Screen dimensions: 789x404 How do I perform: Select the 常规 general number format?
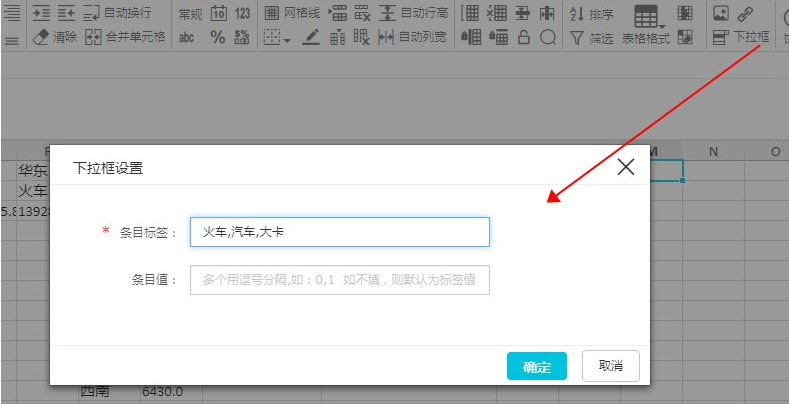coord(190,14)
